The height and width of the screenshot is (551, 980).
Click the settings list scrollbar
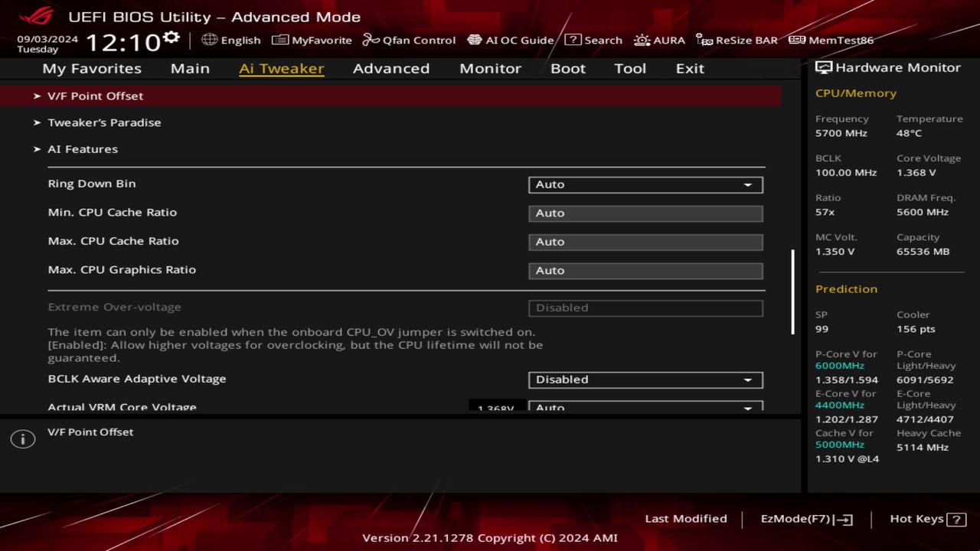[792, 292]
